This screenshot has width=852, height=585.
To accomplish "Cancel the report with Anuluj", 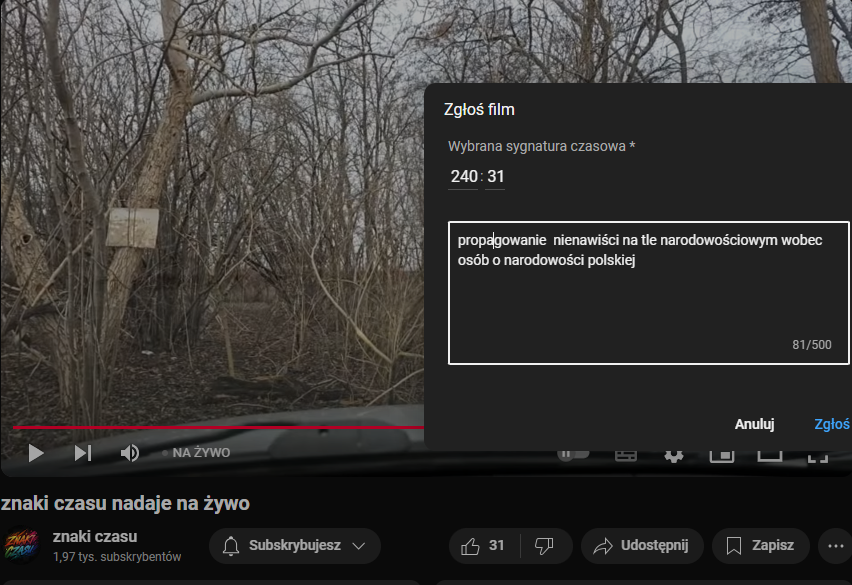I will pos(754,424).
